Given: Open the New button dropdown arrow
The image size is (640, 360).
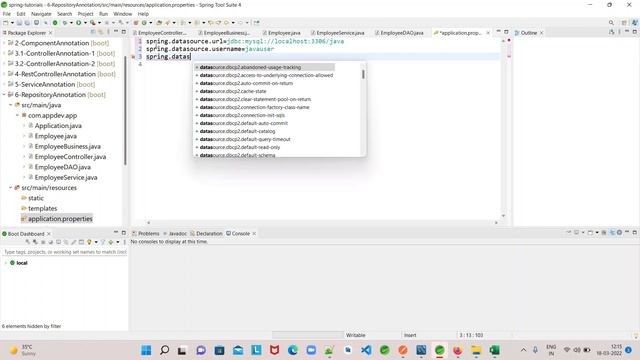Looking at the screenshot, I should pos(12,23).
